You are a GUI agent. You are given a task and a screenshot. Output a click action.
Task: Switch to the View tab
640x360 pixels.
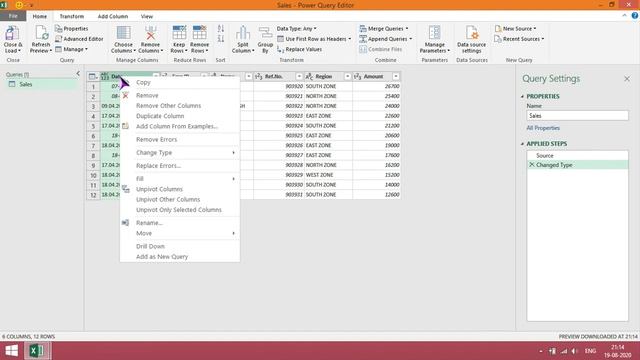[x=147, y=16]
